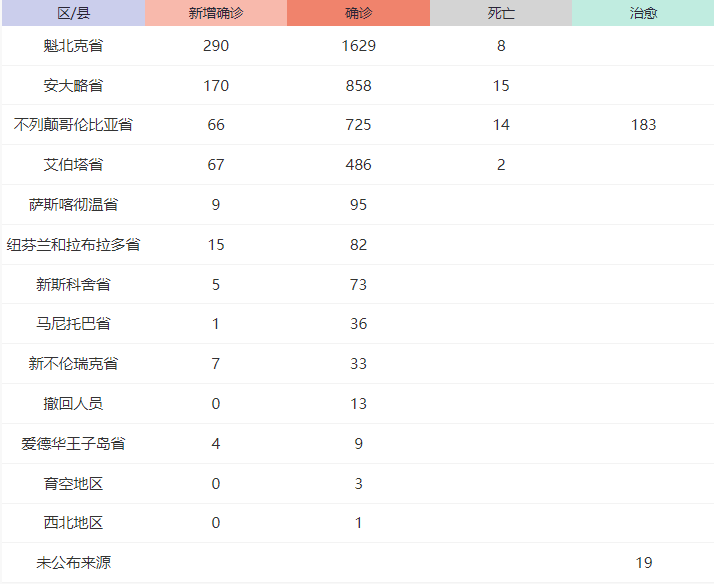Click the 安大略省 row label
The height and width of the screenshot is (584, 714).
73,86
